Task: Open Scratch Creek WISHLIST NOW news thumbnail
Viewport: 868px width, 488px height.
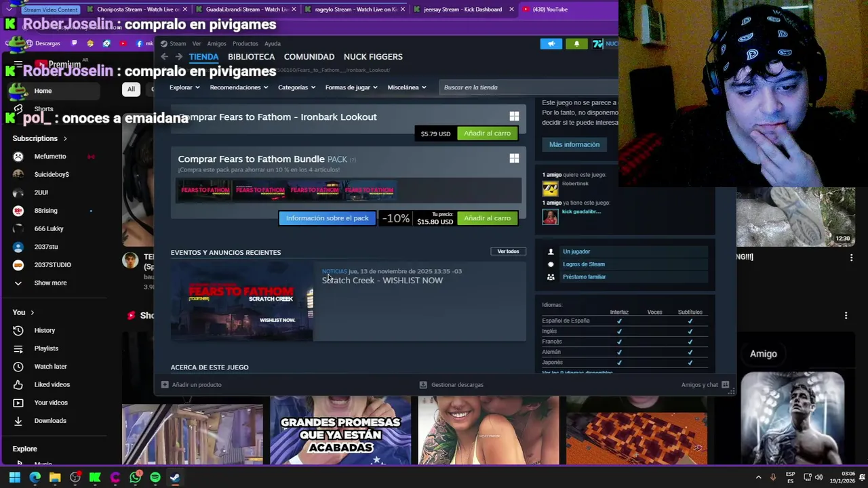Action: (x=242, y=303)
